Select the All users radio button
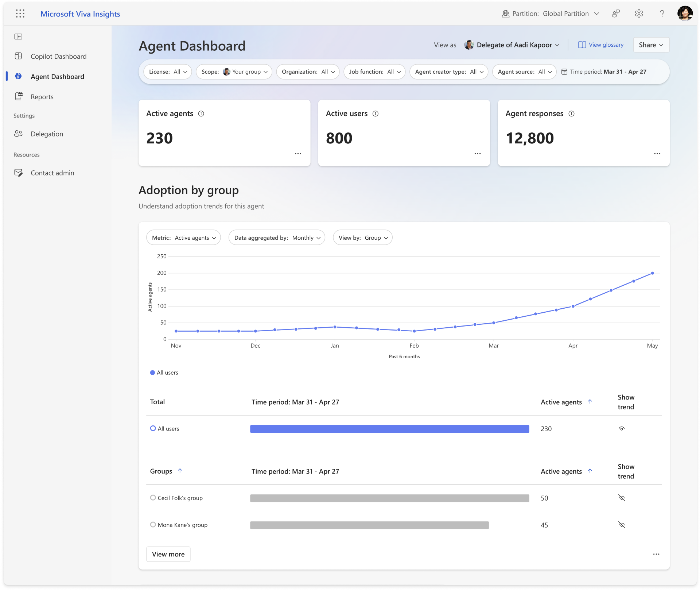The width and height of the screenshot is (700, 590). click(x=153, y=428)
